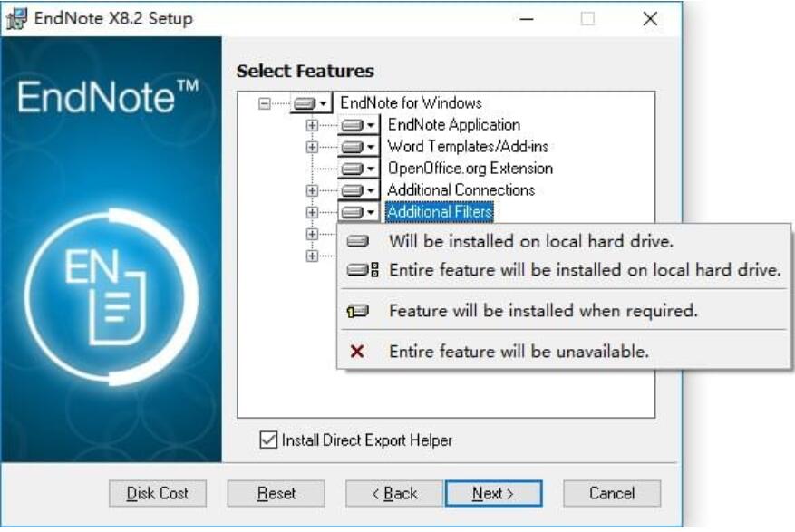Click the Additional Connections drive icon

click(353, 190)
